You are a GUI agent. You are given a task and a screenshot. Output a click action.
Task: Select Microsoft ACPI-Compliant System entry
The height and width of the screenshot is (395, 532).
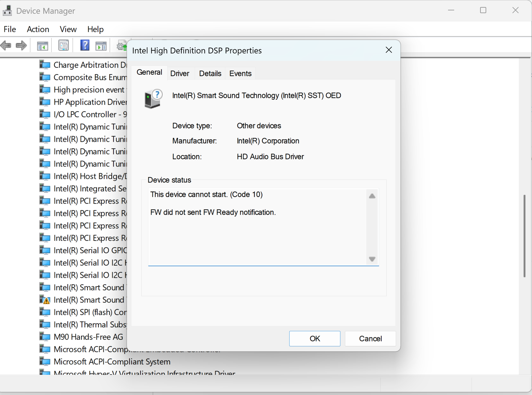(112, 361)
